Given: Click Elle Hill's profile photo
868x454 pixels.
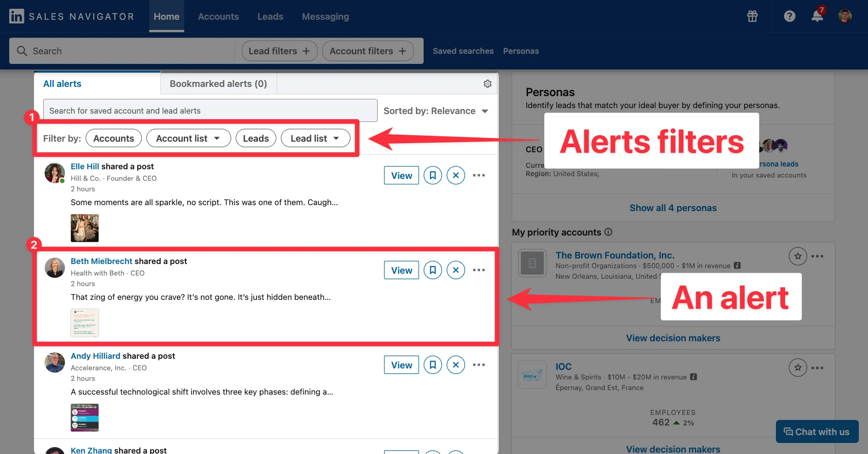Looking at the screenshot, I should (55, 173).
